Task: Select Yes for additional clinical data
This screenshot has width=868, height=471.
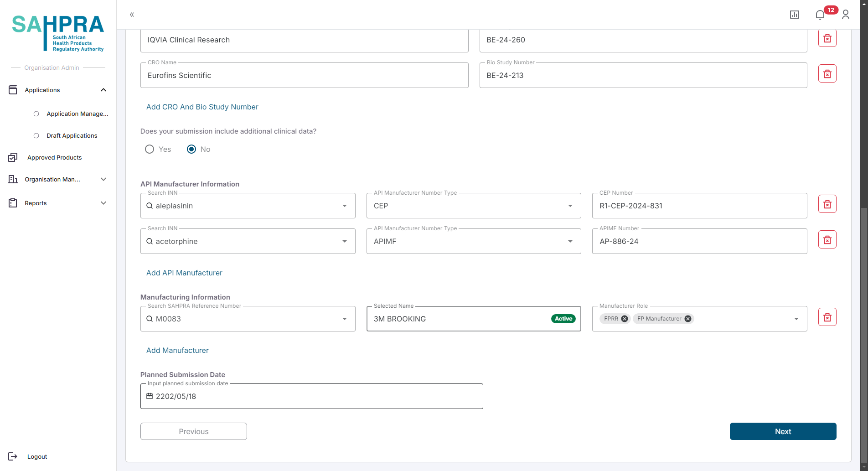Action: (150, 149)
